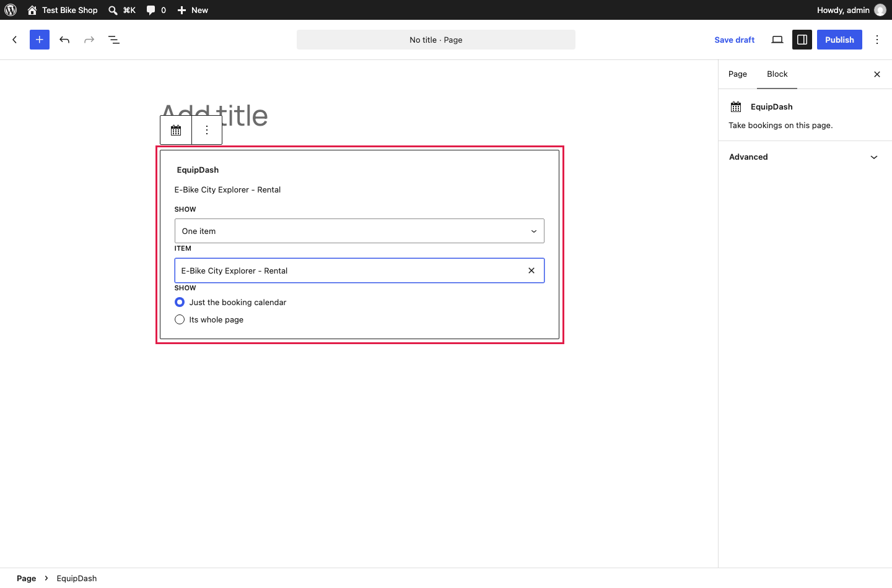Click the EquipDash heading inside the block
The image size is (892, 588).
tap(198, 170)
